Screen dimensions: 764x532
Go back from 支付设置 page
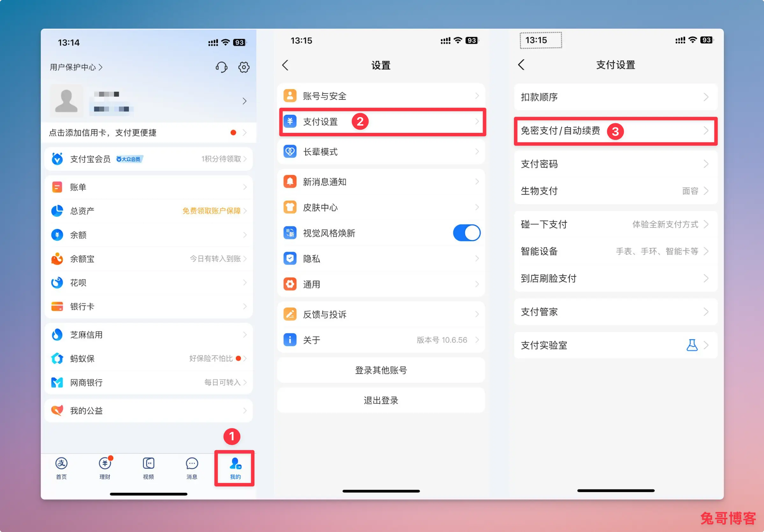(x=521, y=65)
